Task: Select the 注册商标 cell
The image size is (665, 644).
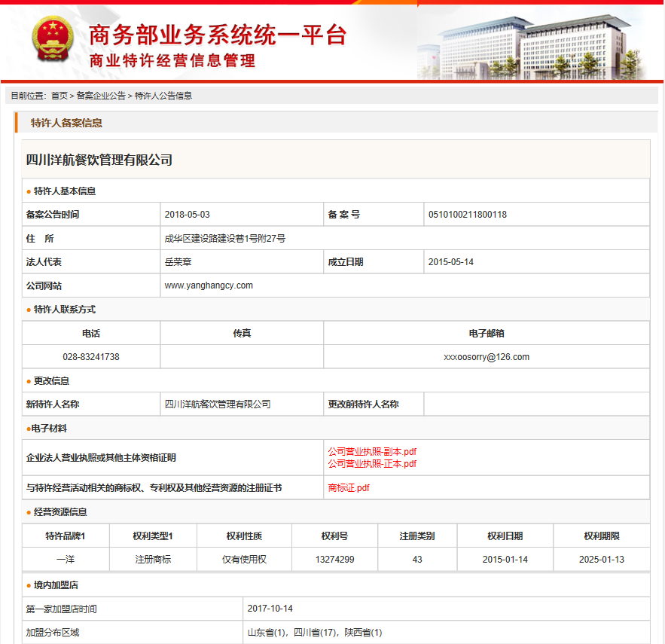Action: click(x=153, y=560)
